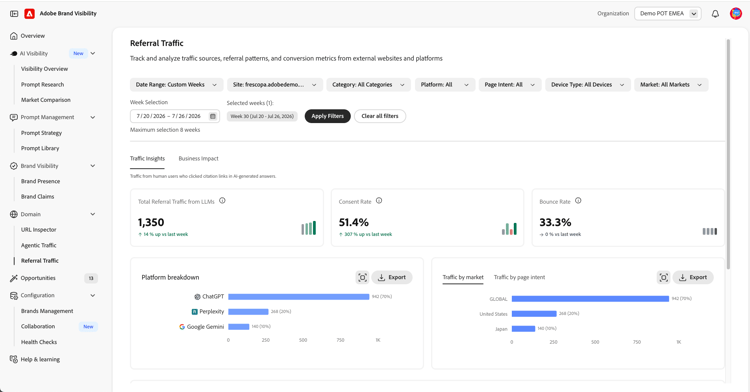
Task: Click the Brand Visibility icon
Action: coord(14,166)
